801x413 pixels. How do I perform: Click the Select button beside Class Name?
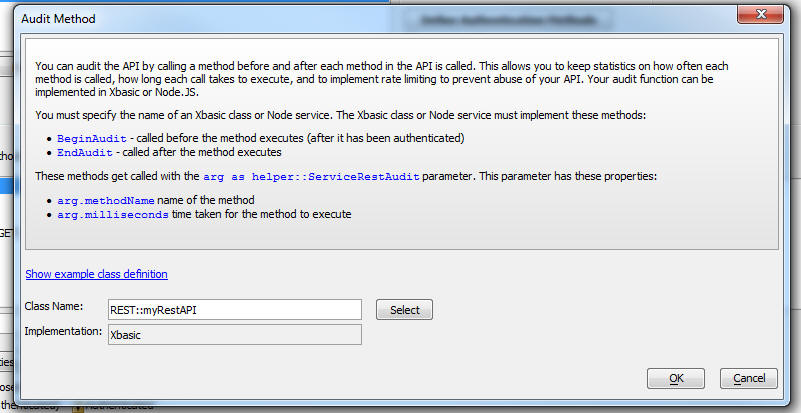tap(404, 310)
